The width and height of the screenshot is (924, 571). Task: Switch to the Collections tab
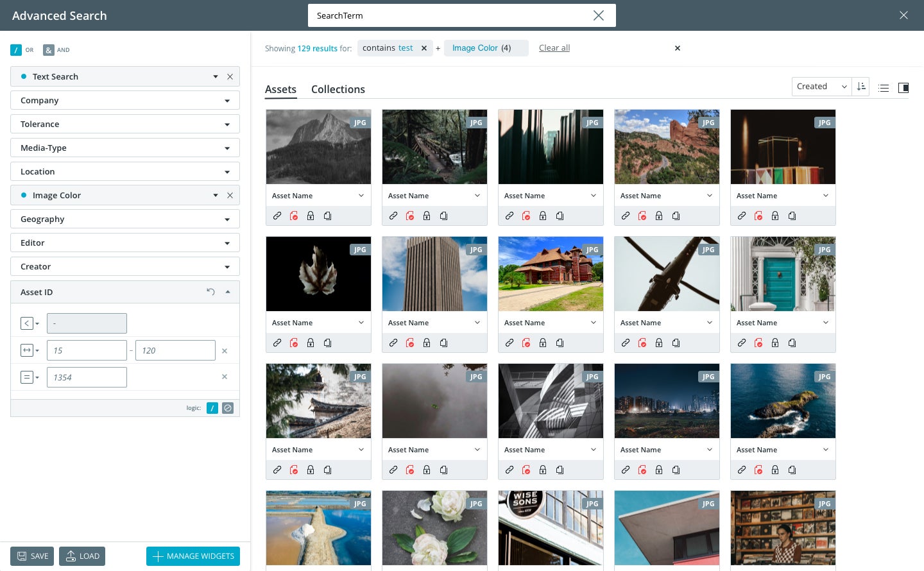(338, 89)
